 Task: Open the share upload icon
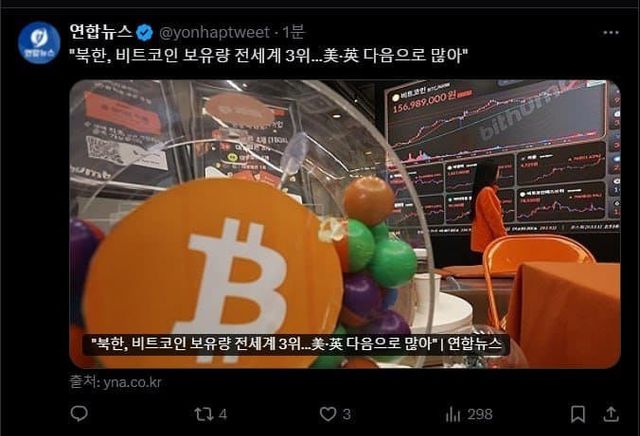611,414
